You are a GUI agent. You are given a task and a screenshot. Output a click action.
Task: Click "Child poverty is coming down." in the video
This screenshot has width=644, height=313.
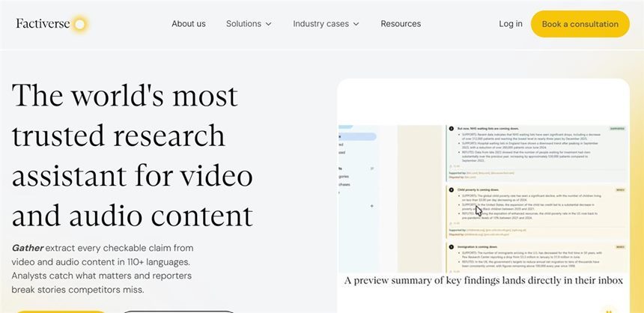pyautogui.click(x=478, y=189)
